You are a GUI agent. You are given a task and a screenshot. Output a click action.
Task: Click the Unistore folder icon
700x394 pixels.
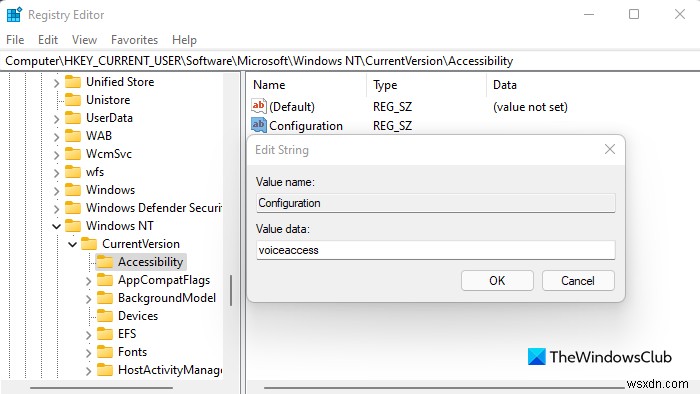[73, 100]
